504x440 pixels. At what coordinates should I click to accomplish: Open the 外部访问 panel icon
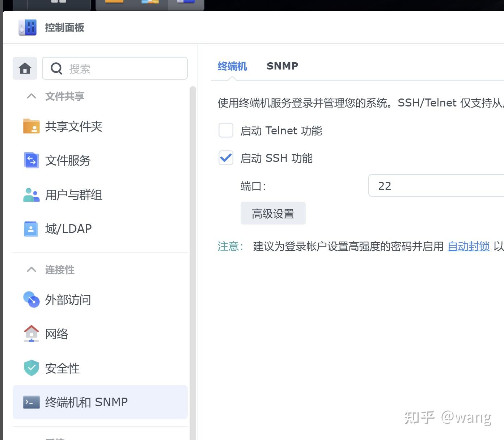31,300
